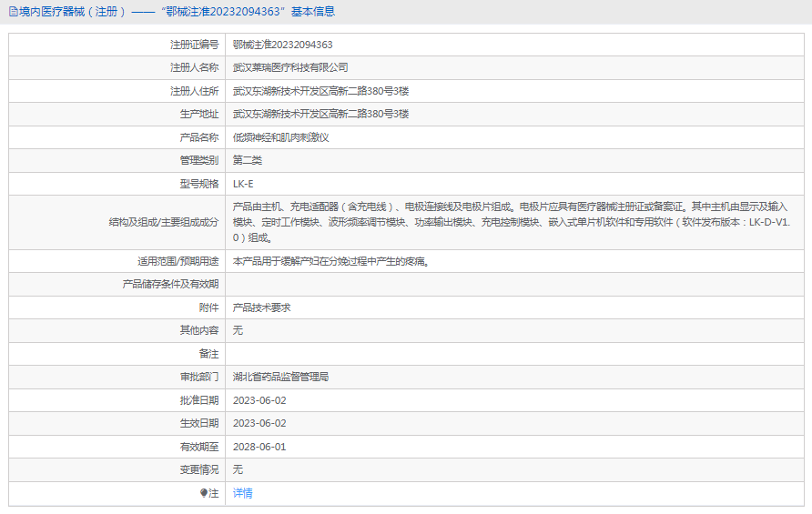Viewport: 812px width, 514px height.
Task: Click the 批准日期 label
Action: 199,400
